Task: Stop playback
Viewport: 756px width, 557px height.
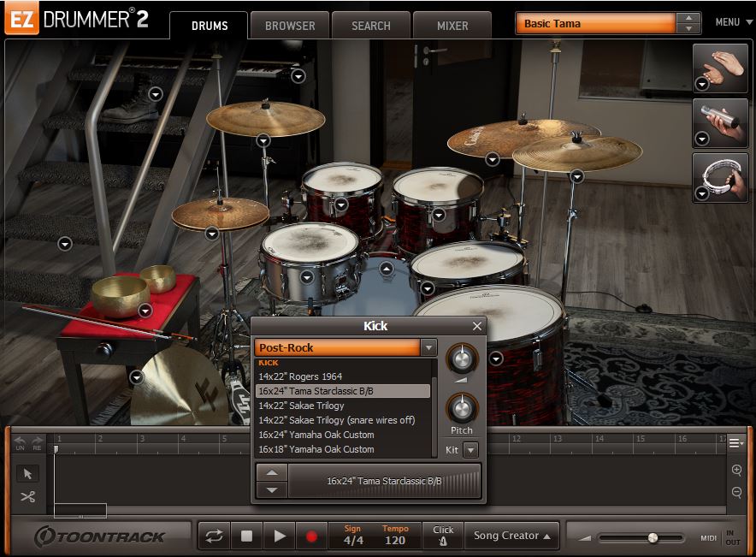Action: click(246, 536)
